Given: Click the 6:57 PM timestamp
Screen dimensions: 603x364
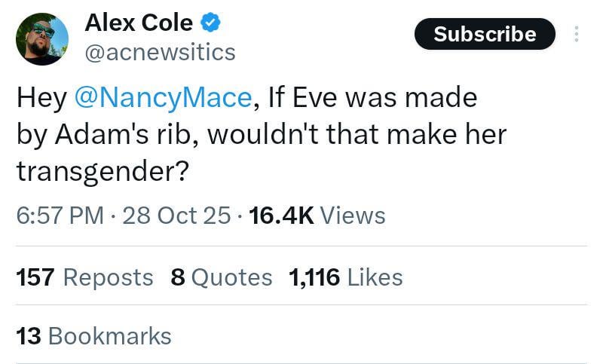Looking at the screenshot, I should coord(60,216).
